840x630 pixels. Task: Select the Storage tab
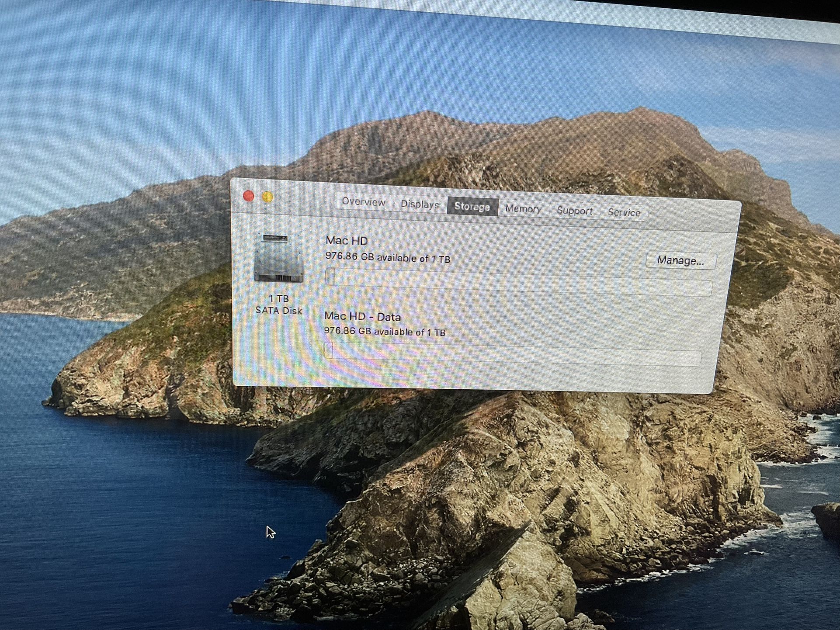coord(472,207)
